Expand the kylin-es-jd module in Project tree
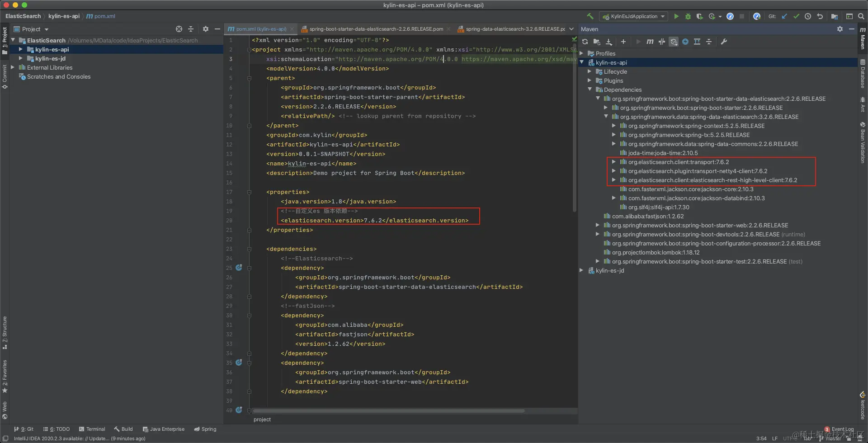Screen dimensions: 868x443 (20, 58)
